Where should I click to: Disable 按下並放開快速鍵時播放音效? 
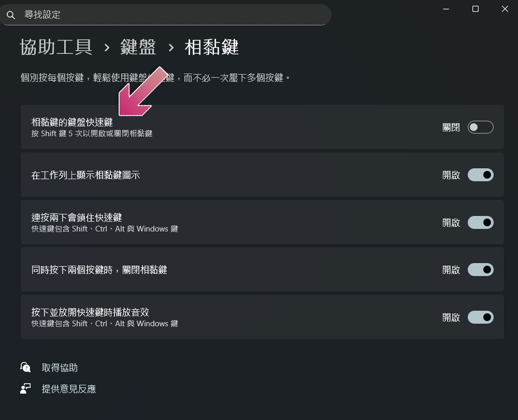(x=480, y=317)
